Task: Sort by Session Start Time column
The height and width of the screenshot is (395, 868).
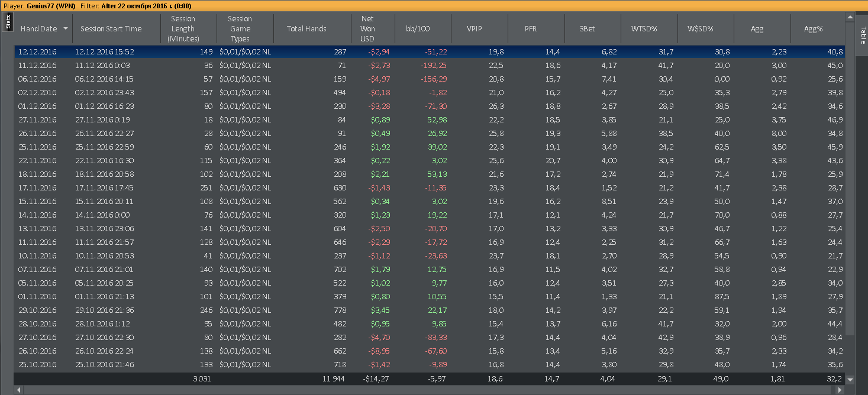Action: (x=116, y=28)
